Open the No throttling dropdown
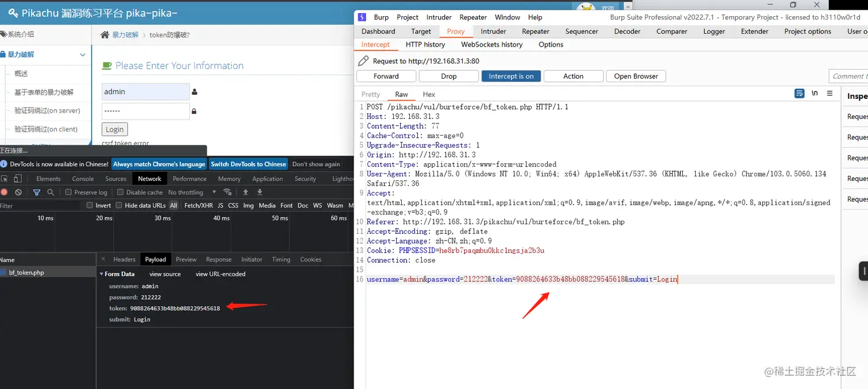 click(x=192, y=192)
